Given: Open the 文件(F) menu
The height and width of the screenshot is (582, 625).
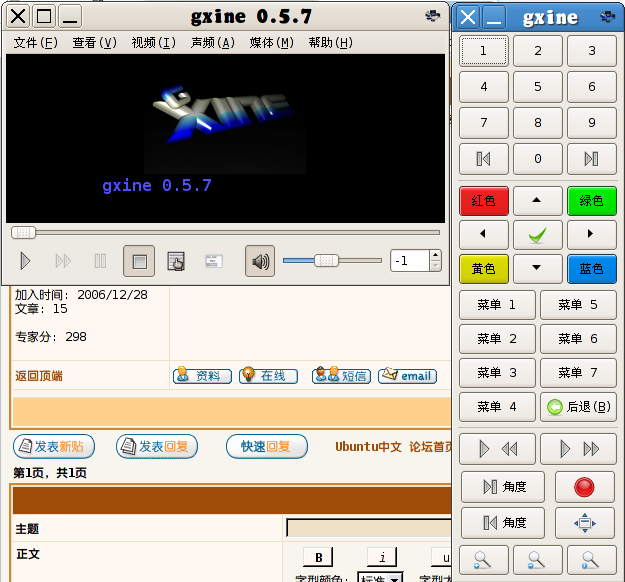Looking at the screenshot, I should coord(35,42).
